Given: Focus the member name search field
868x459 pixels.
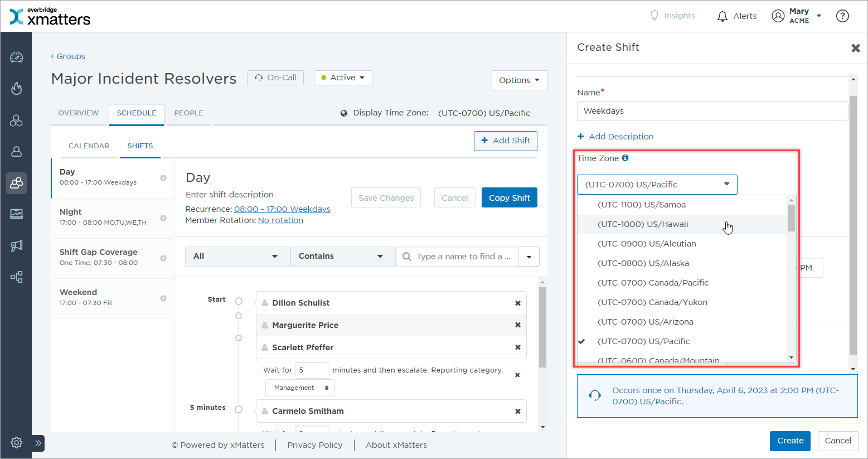Looking at the screenshot, I should [458, 257].
